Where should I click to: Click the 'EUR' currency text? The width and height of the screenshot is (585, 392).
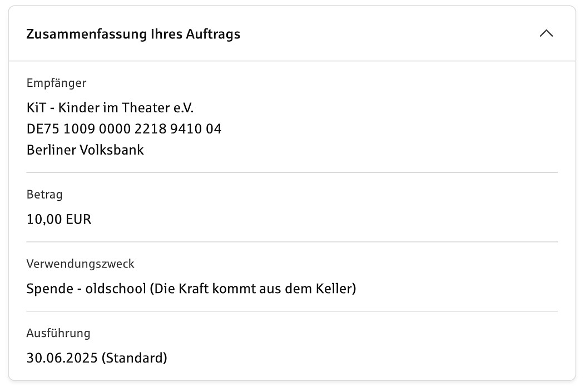pos(78,219)
